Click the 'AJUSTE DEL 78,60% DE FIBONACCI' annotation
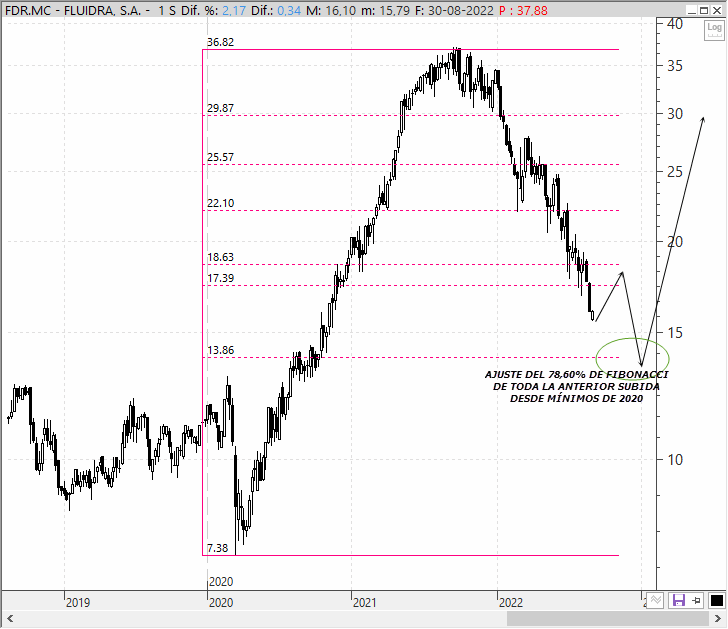The width and height of the screenshot is (728, 629). 577,375
